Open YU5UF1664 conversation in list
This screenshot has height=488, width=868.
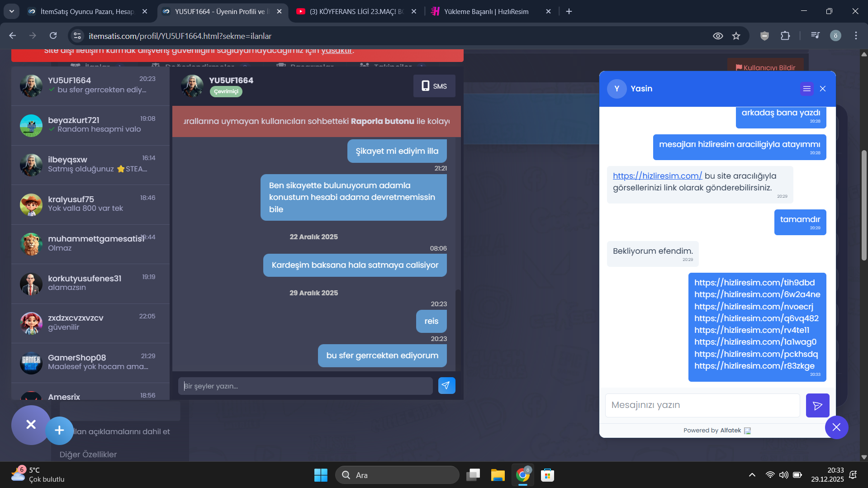pos(90,86)
